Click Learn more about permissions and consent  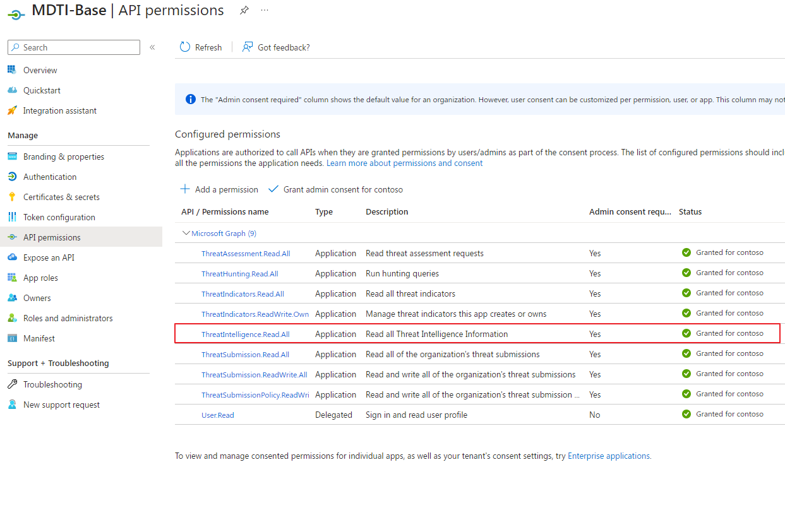pos(404,163)
